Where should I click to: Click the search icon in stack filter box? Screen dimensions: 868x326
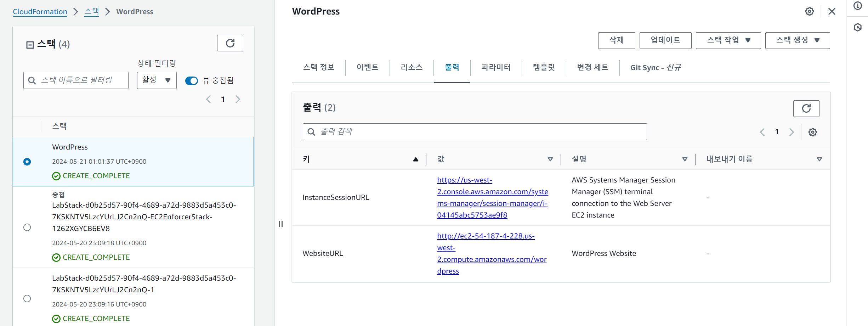pos(32,80)
